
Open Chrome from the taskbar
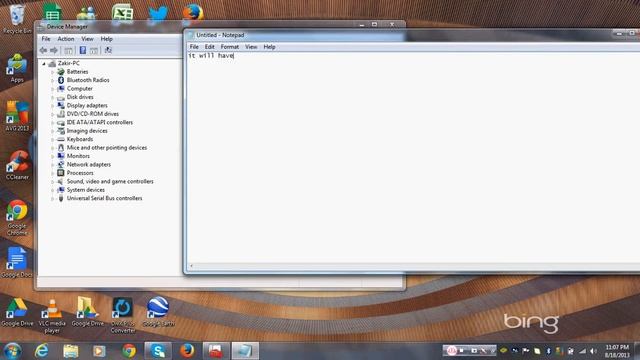(129, 351)
